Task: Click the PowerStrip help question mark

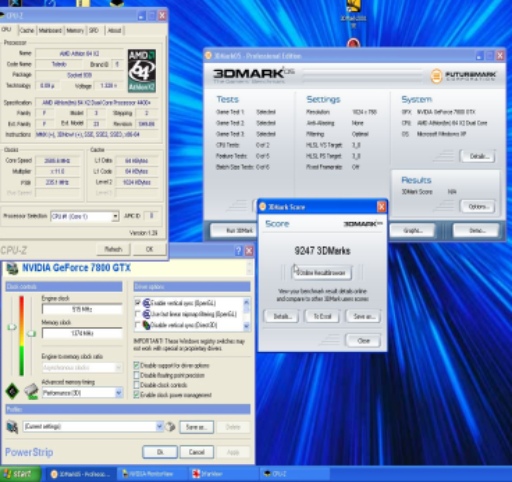Action: (x=238, y=251)
